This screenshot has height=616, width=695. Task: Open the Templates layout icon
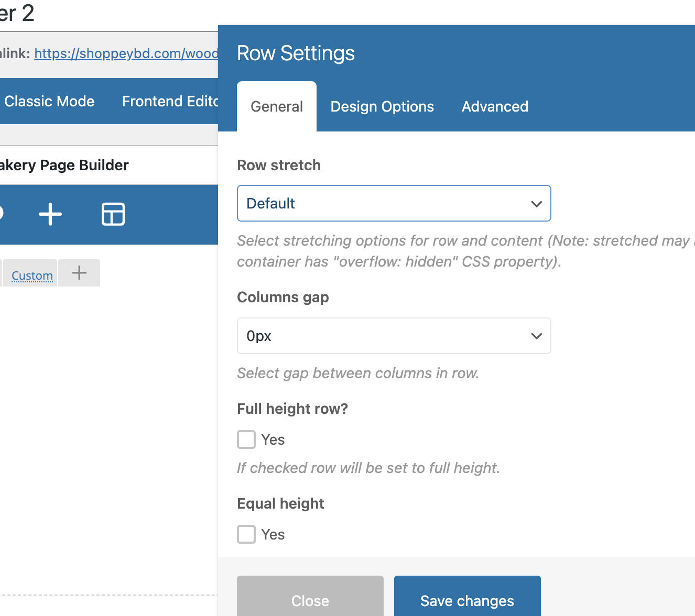(113, 214)
